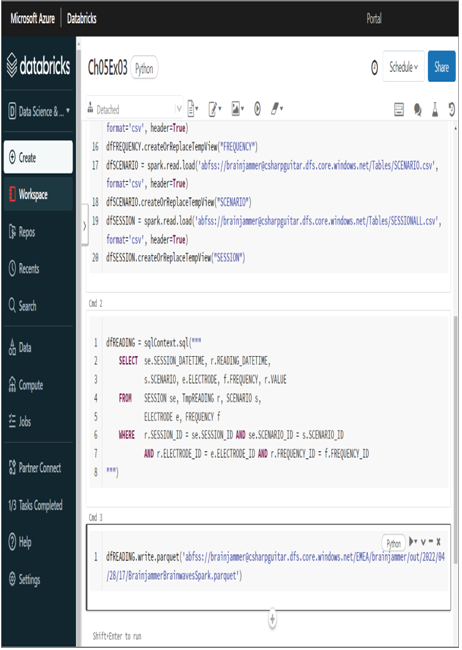462x650 pixels.
Task: Open Partner Connect from sidebar
Action: coord(35,468)
